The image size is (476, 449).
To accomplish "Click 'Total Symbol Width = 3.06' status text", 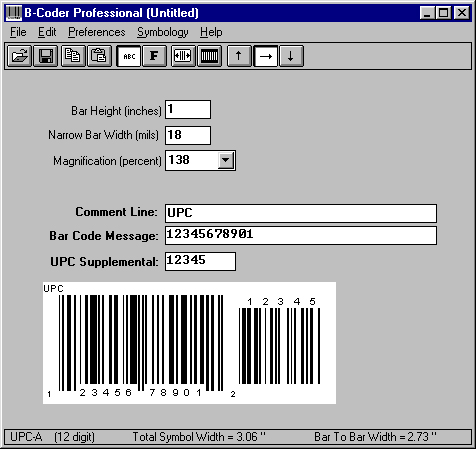I will [199, 437].
